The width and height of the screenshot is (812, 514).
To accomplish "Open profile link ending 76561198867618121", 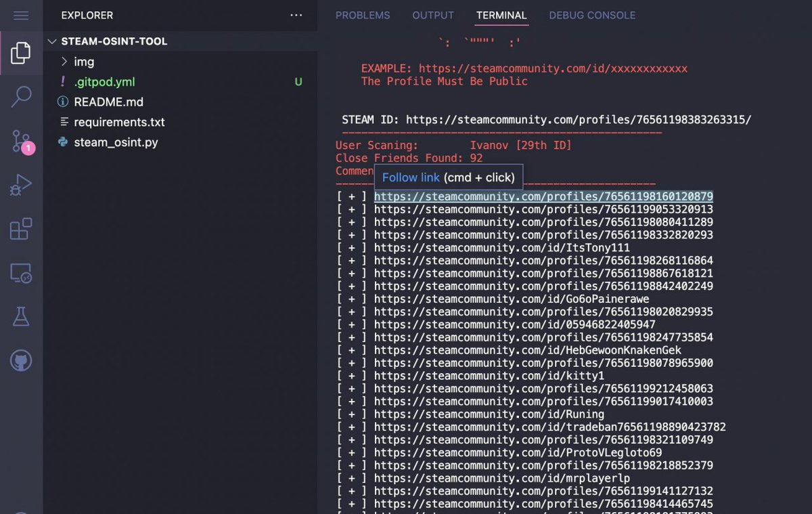I will (543, 274).
